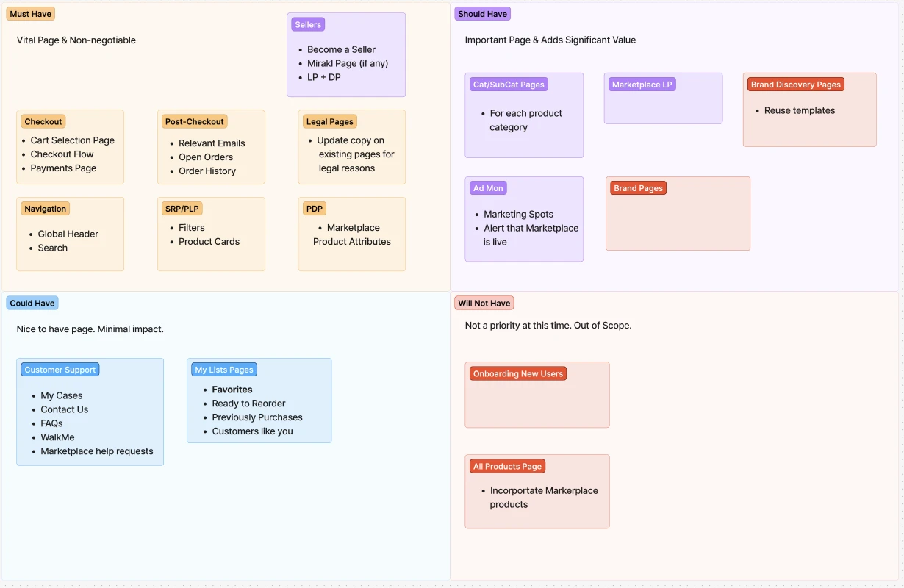Click the Cat/SubCat Pages card tag
Viewport: 904px width, 588px height.
pyautogui.click(x=509, y=85)
